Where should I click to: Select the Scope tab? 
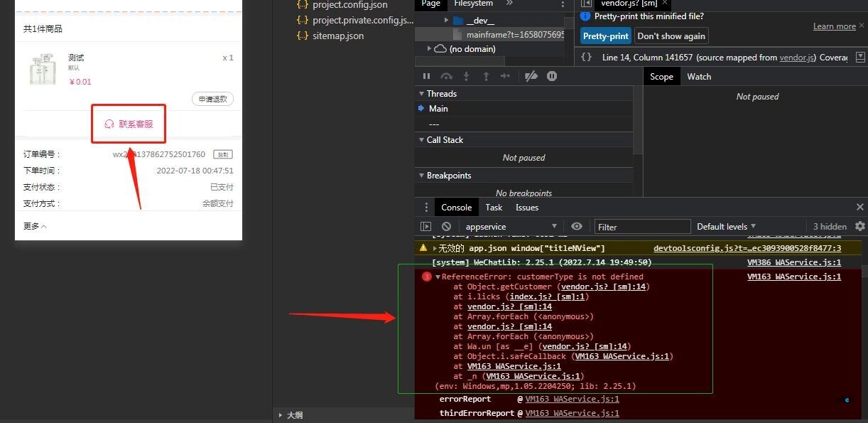click(661, 76)
